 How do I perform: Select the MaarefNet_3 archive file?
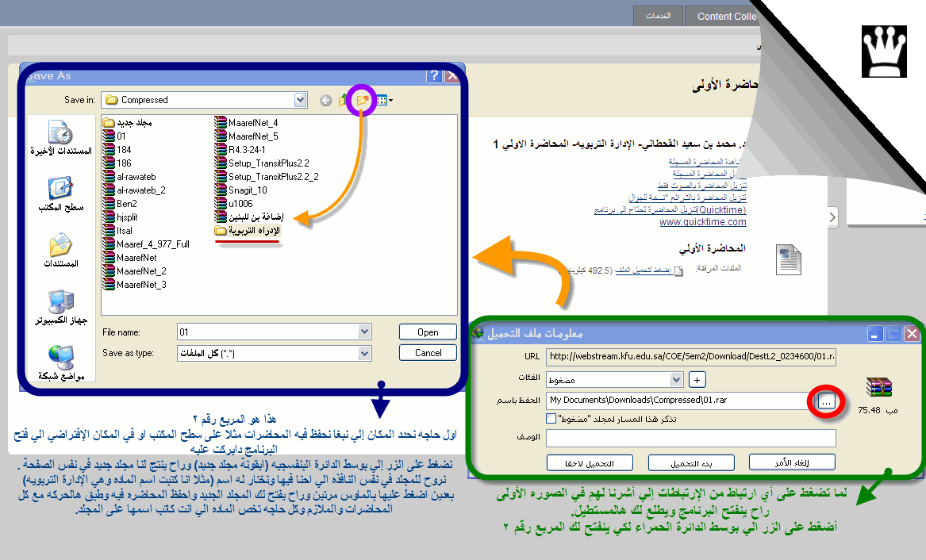click(x=135, y=285)
